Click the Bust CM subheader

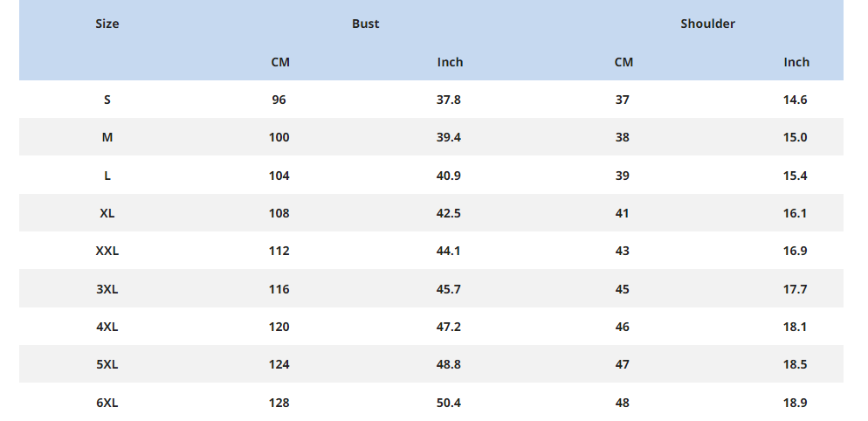(280, 62)
